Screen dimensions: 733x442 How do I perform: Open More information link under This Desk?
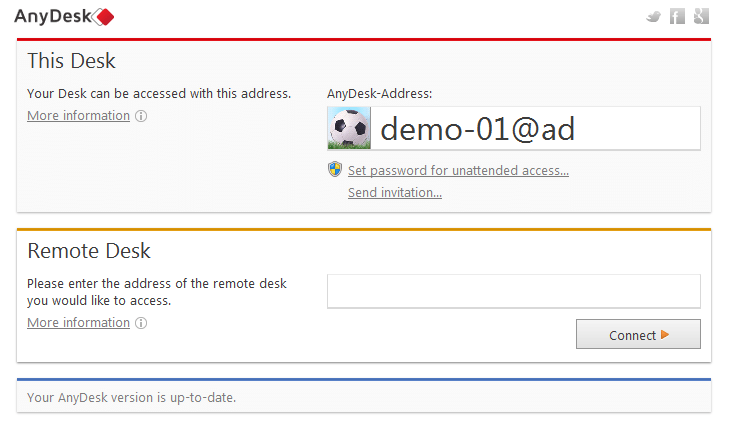(79, 115)
